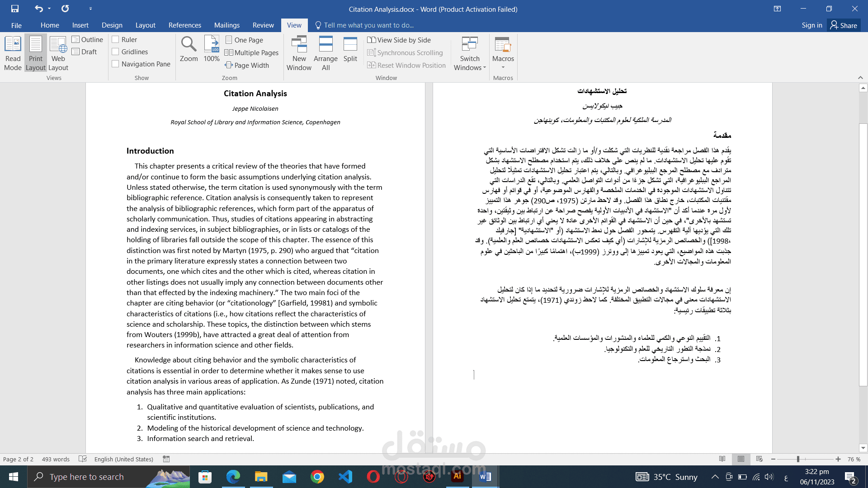Screen dimensions: 868x488
Task: Collapse the ribbon with the chevron
Action: point(860,78)
